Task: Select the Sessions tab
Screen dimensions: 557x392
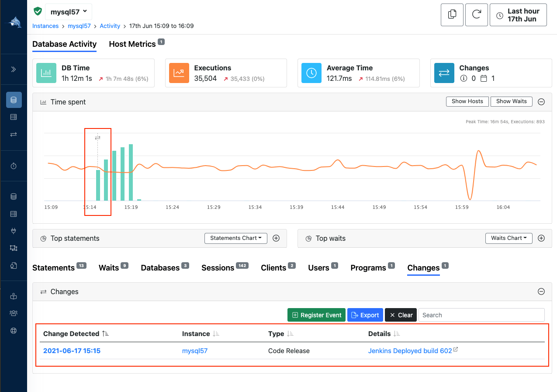Action: [x=218, y=268]
